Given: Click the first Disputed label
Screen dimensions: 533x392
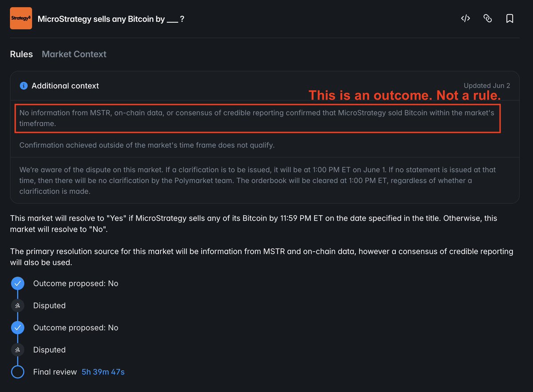Looking at the screenshot, I should [49, 305].
